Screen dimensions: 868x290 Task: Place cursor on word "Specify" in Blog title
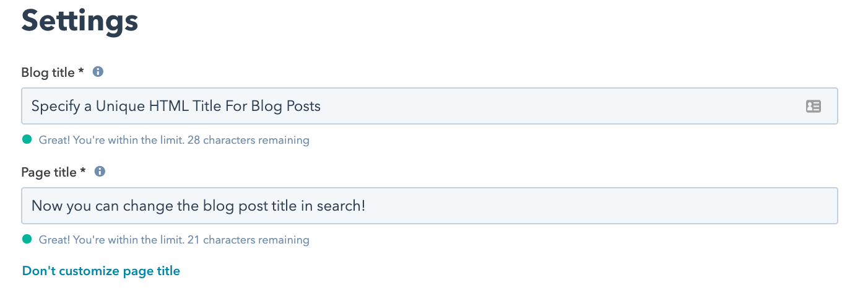54,107
